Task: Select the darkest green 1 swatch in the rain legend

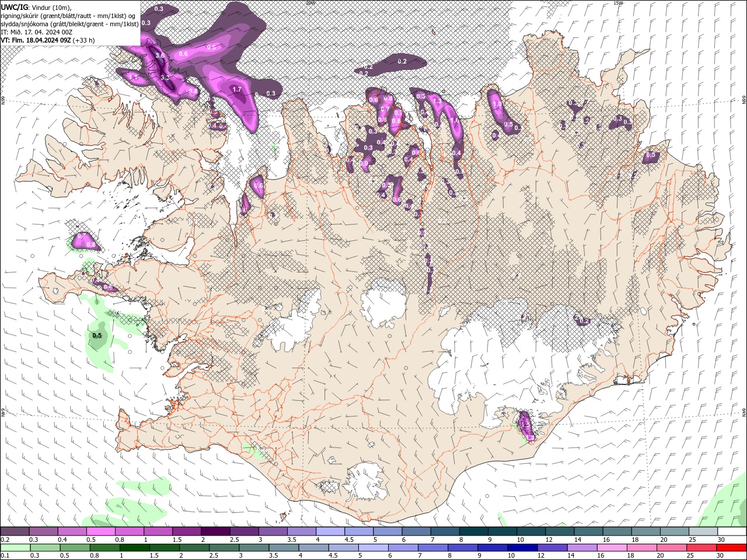Action: 134,548
